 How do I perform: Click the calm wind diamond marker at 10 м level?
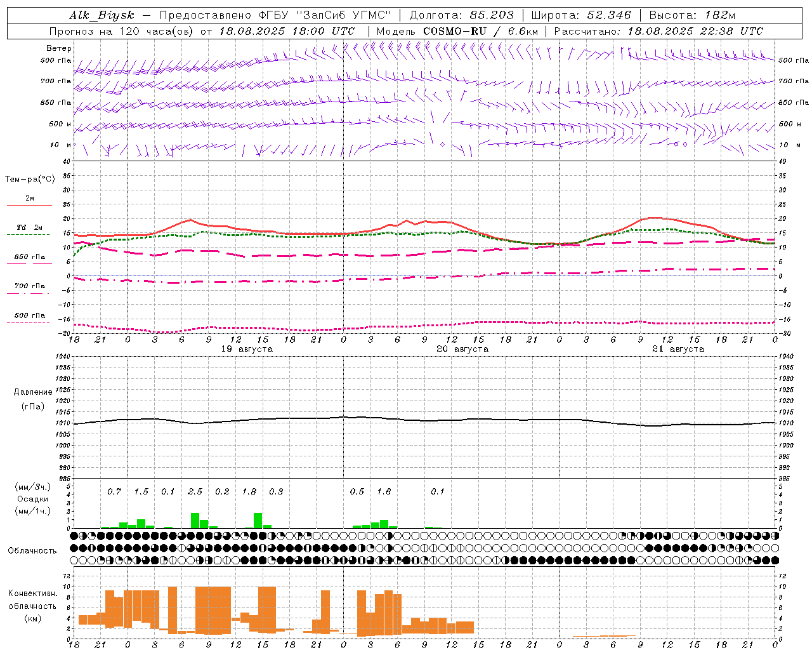tap(442, 145)
